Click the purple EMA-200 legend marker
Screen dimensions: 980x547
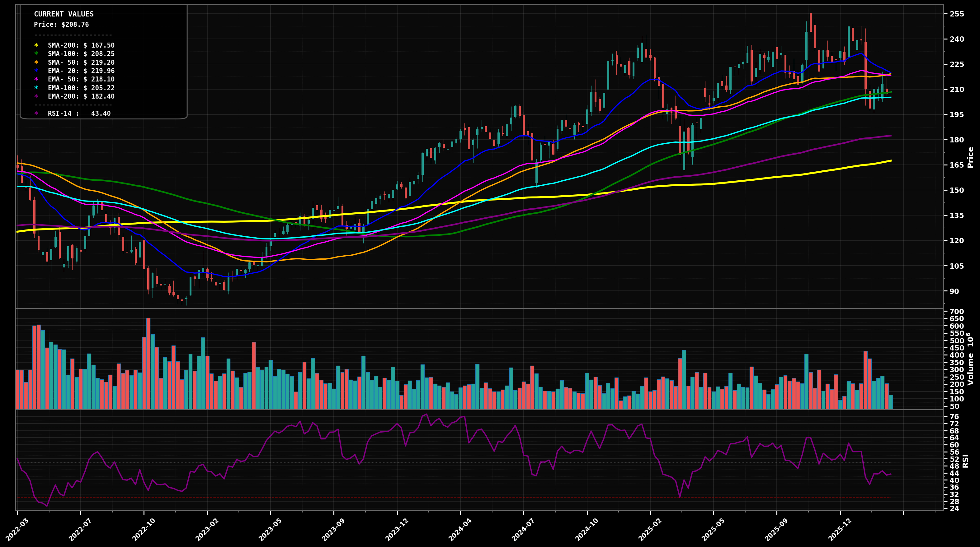(x=36, y=96)
